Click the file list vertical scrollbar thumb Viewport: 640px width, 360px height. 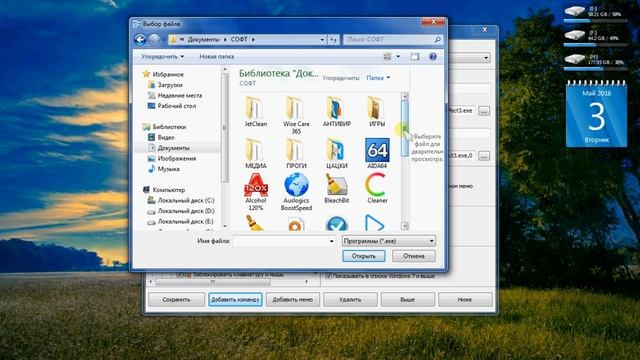click(x=404, y=129)
